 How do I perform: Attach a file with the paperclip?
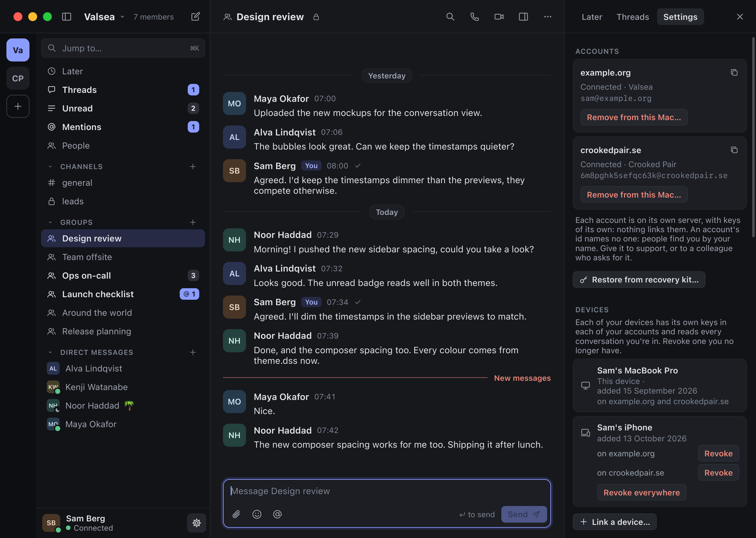tap(236, 514)
